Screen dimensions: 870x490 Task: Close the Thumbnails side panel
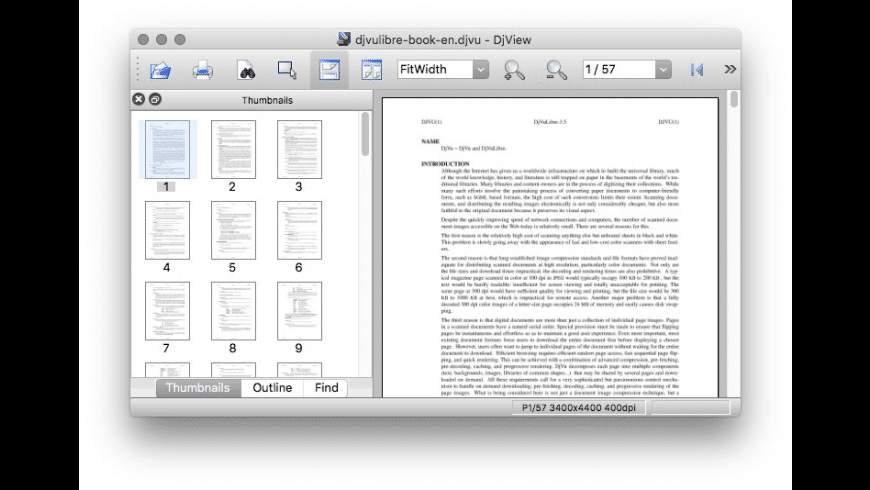point(139,99)
